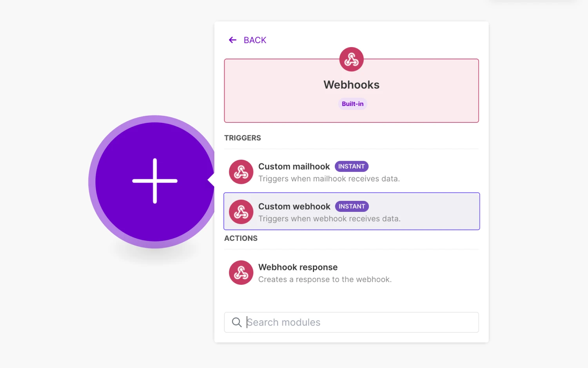
Task: Click the back arrow icon
Action: [232, 40]
